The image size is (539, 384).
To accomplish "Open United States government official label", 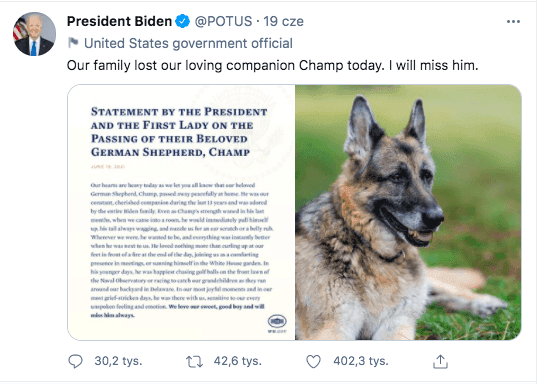I will point(188,43).
